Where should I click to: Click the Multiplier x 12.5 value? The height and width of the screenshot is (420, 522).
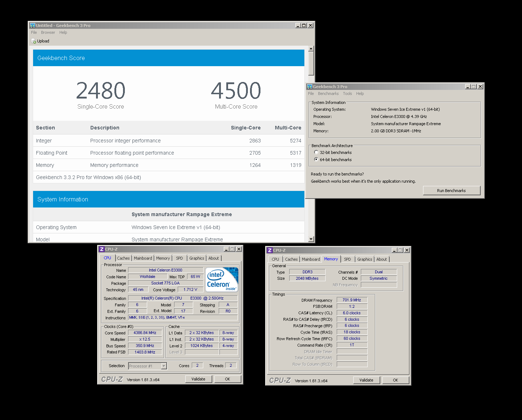tap(145, 339)
